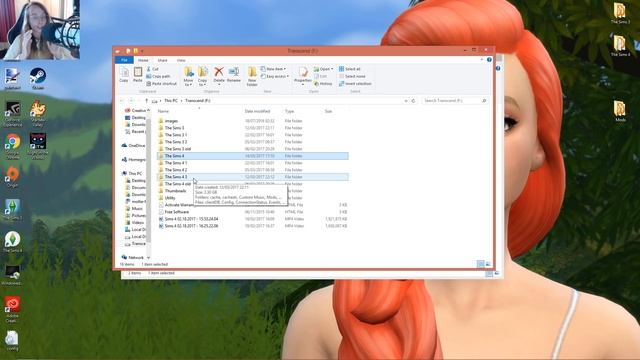Click This PC in the address breadcrumb
Image resolution: width=640 pixels, height=360 pixels.
171,100
